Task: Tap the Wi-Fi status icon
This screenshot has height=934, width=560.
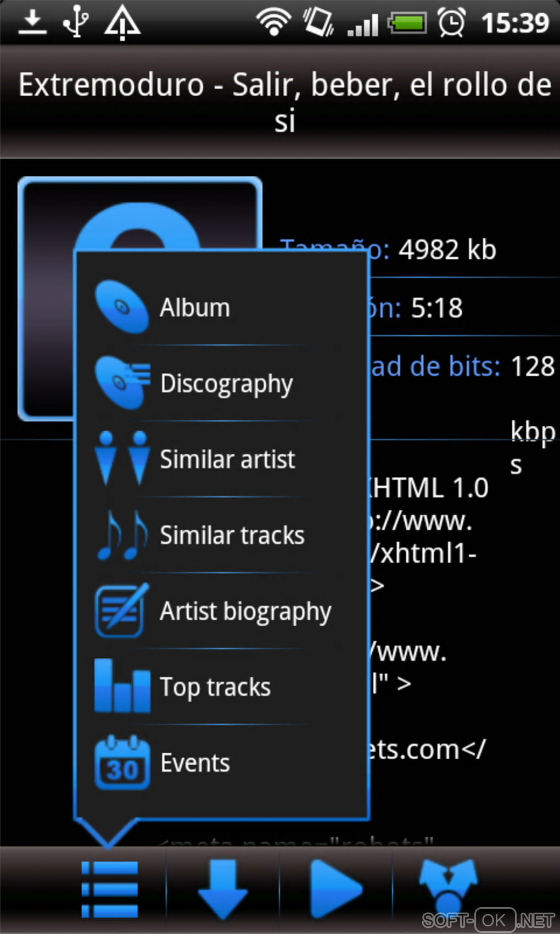Action: tap(273, 23)
